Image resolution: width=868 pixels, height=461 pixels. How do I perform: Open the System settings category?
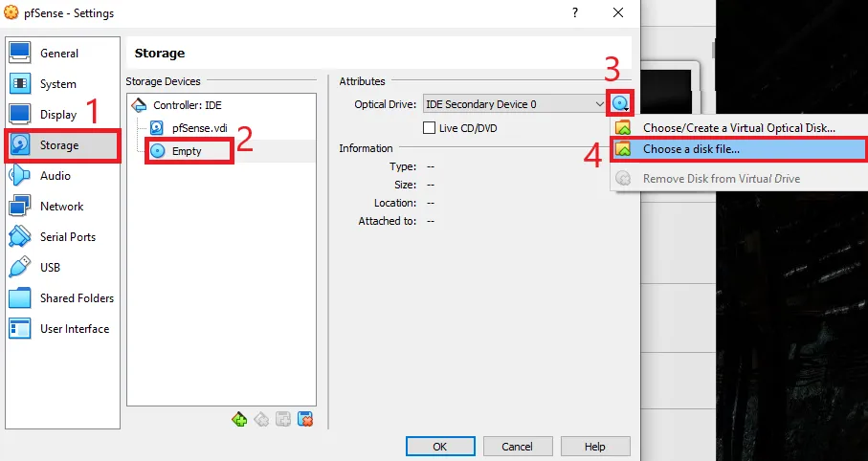coord(62,84)
